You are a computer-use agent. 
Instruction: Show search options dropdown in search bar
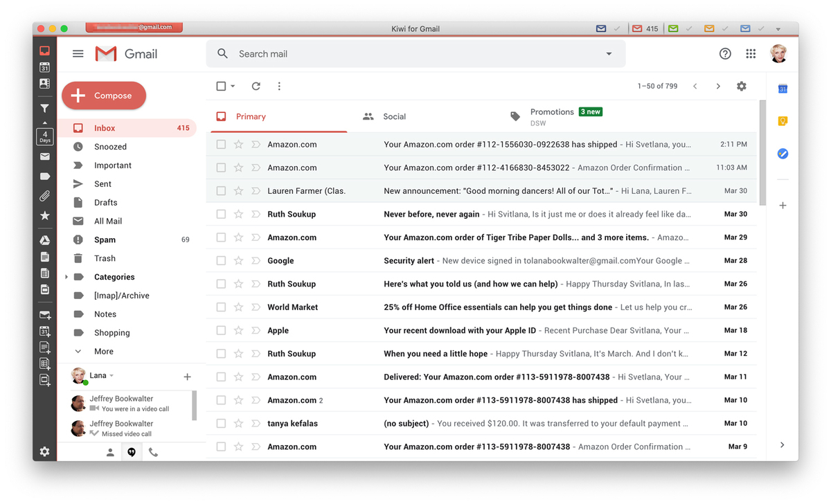pyautogui.click(x=609, y=53)
